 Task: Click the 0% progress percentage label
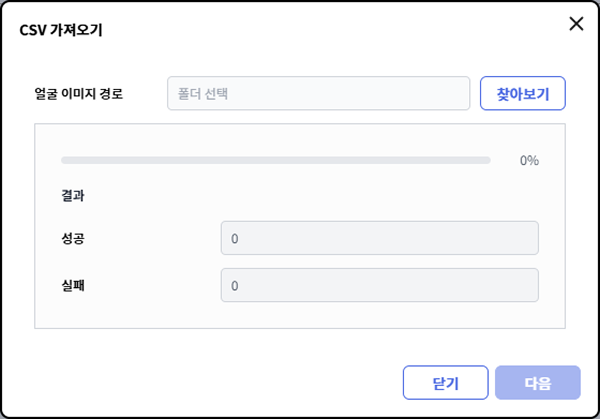[x=529, y=160]
